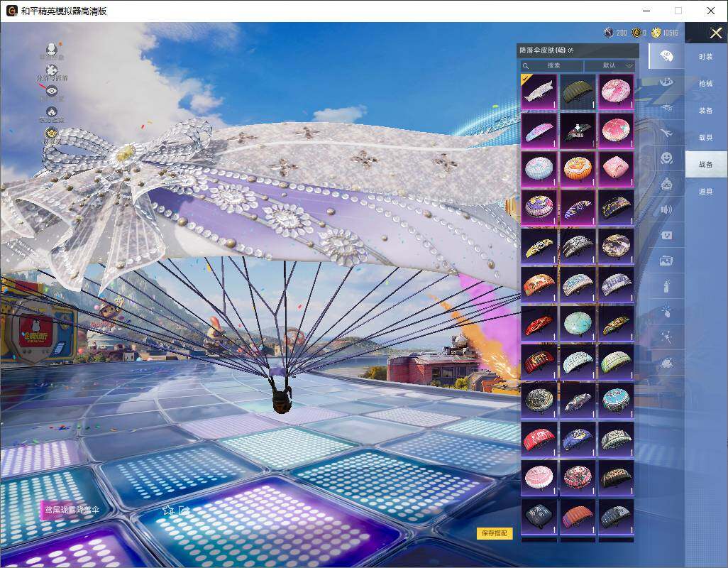Minimize the 和平精英模拟器 window

pos(646,11)
